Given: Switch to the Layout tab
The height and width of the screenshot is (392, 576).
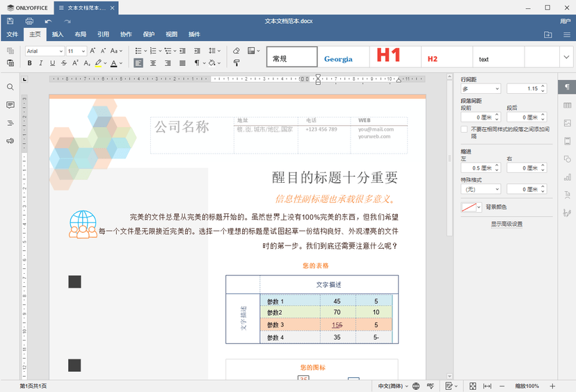Looking at the screenshot, I should click(x=81, y=35).
